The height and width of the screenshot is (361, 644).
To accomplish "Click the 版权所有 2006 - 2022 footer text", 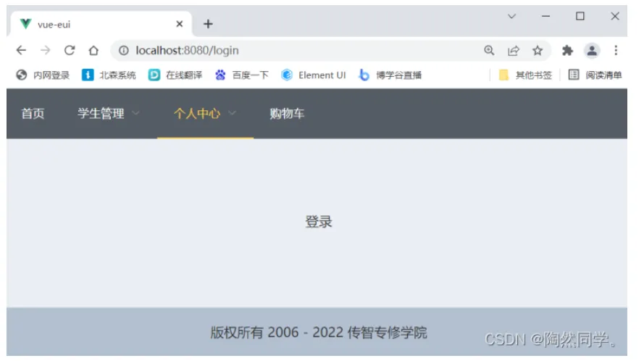I will [x=319, y=332].
